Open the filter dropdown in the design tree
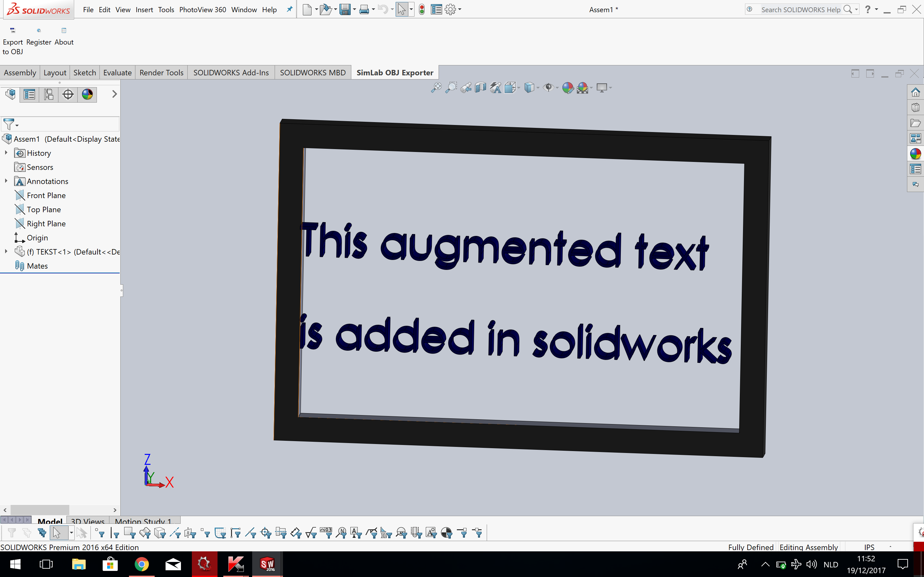The image size is (924, 577). click(16, 125)
